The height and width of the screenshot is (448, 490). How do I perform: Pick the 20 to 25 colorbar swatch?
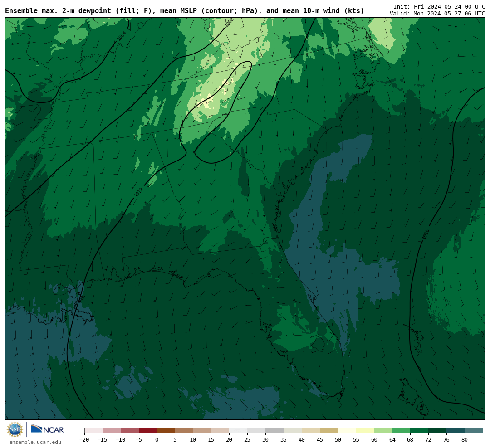point(239,431)
